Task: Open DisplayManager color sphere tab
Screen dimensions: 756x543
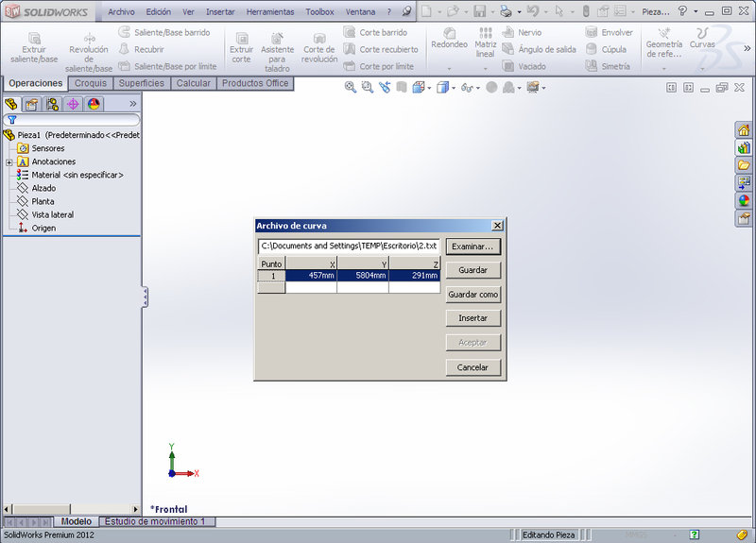Action: pos(94,104)
